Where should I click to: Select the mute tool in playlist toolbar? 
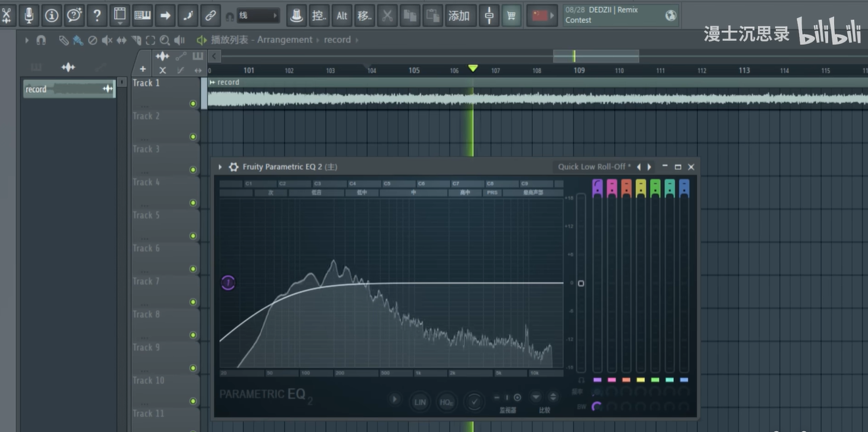tap(107, 40)
